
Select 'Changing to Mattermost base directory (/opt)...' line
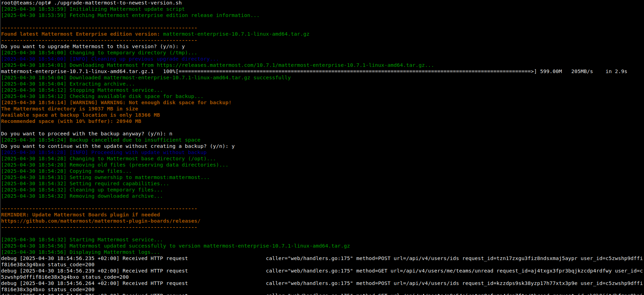tap(108, 159)
